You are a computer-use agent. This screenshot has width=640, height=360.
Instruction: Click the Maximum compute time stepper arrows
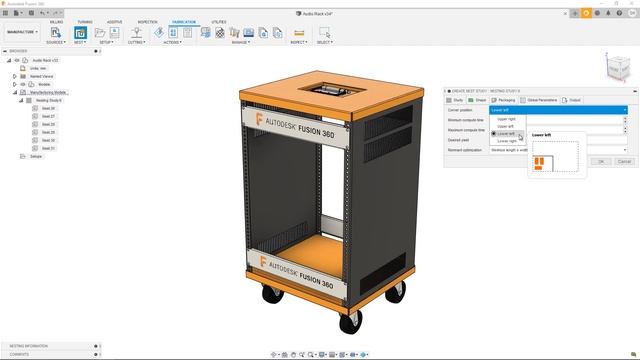(x=625, y=130)
